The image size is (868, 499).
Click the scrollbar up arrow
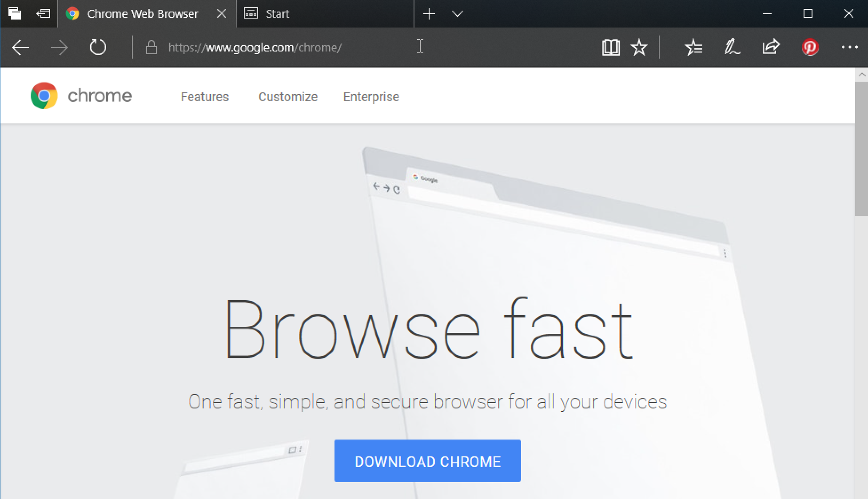coord(862,75)
